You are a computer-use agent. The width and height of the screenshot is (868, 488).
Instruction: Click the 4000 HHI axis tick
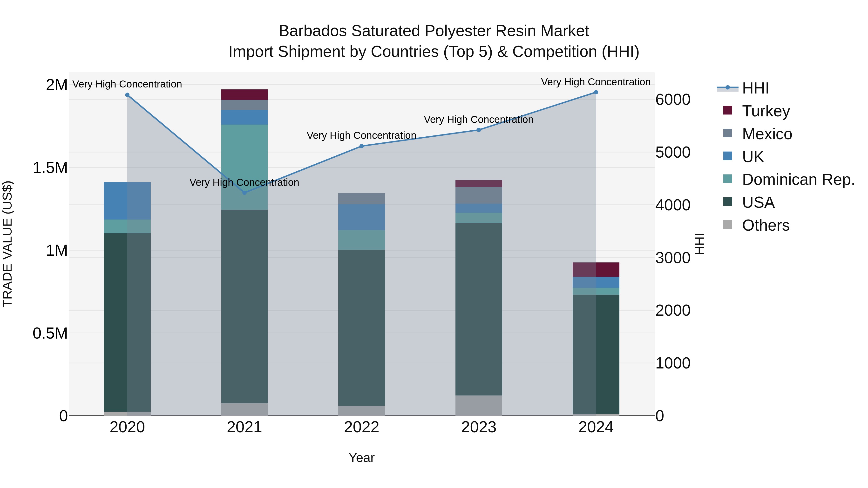pyautogui.click(x=673, y=205)
